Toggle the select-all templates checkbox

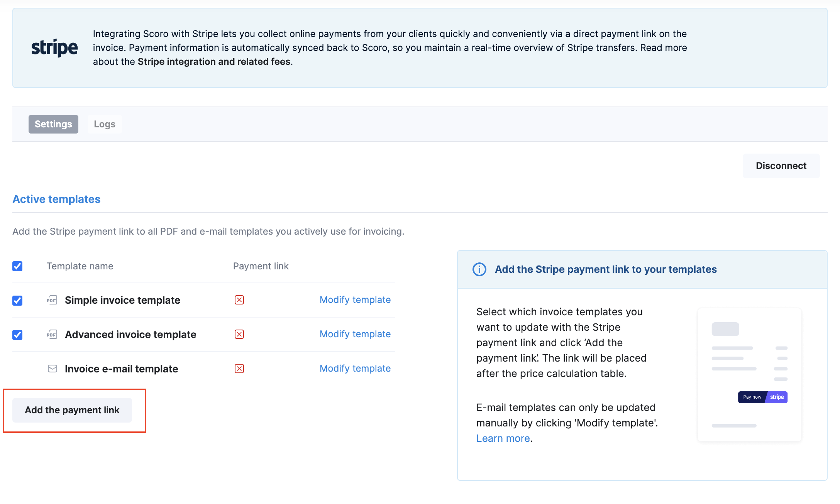(17, 266)
